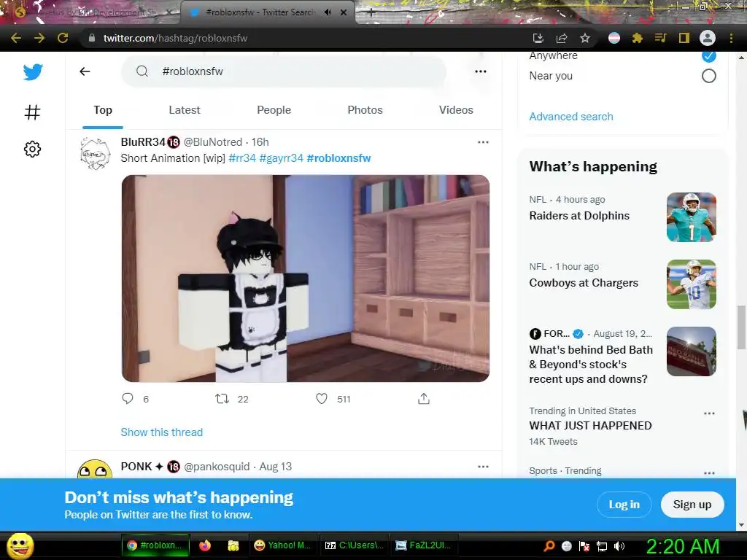The width and height of the screenshot is (747, 560).
Task: Open Chrome profile avatar
Action: 708,38
